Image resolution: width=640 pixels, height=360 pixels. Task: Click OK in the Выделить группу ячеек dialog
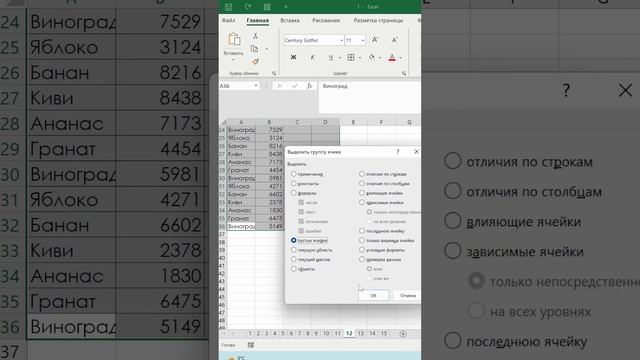373,296
